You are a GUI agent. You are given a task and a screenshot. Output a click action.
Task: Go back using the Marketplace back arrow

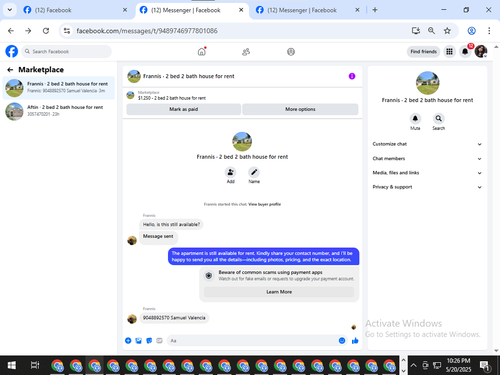[10, 70]
